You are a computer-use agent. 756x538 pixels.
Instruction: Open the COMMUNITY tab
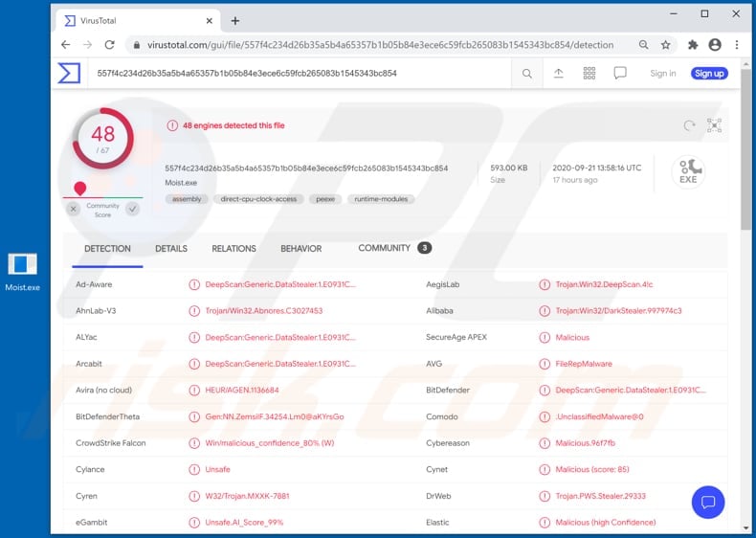point(394,248)
